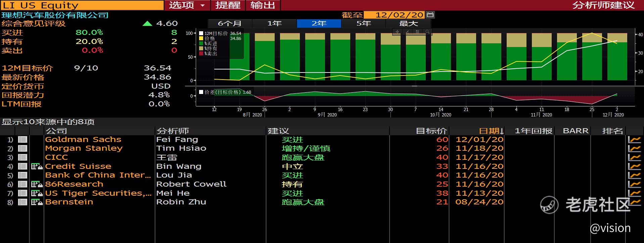Toggle the chart legend list icon
Viewport: 644px width, 243px height.
[417, 32]
